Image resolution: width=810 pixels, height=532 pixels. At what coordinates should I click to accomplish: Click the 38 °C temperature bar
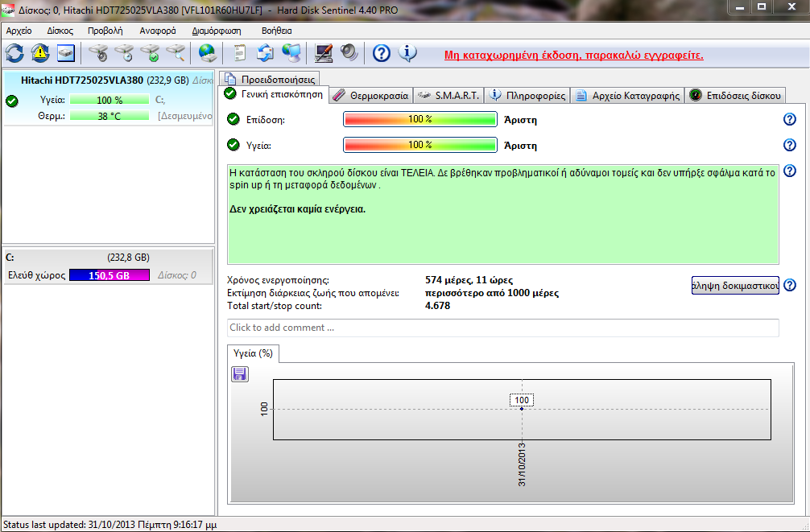(x=109, y=116)
